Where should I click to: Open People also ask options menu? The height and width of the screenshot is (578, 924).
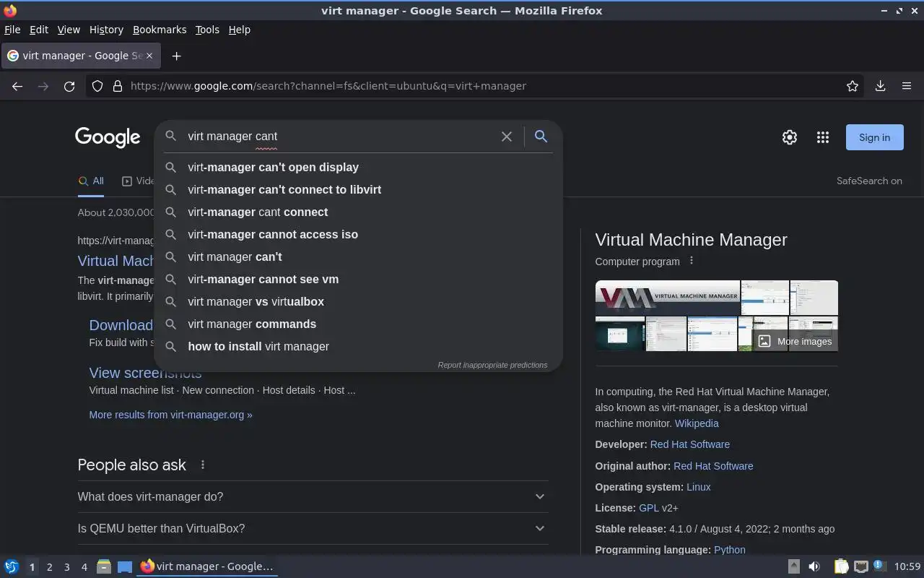click(203, 465)
